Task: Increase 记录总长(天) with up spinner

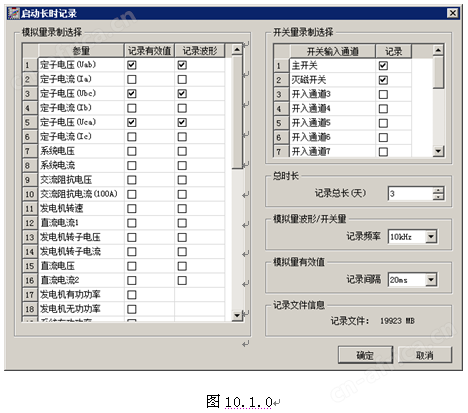Action: tap(438, 190)
